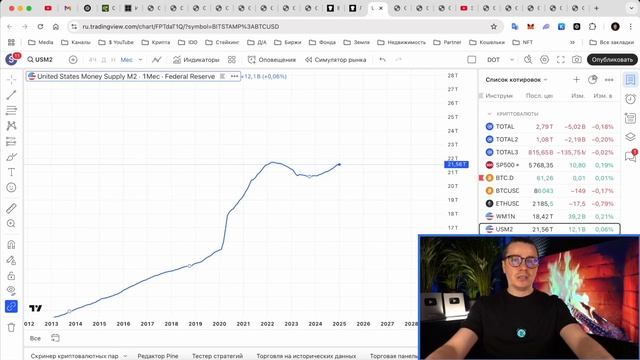Reload the browser page
The image size is (640, 360).
tap(40, 27)
